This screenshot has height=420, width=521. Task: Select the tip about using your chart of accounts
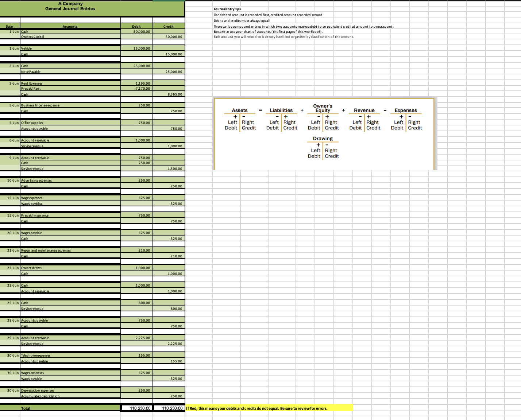[268, 32]
